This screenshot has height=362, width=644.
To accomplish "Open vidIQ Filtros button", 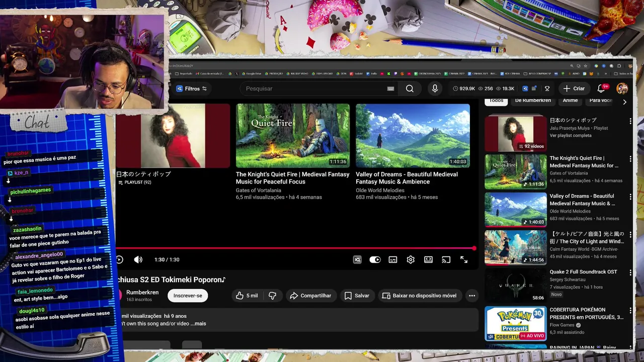I will point(191,88).
